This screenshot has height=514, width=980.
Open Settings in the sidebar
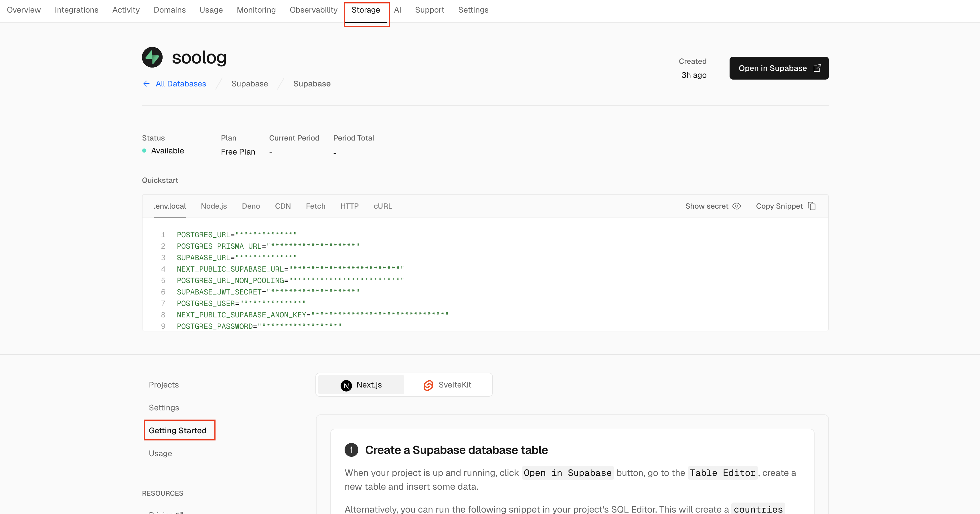164,408
